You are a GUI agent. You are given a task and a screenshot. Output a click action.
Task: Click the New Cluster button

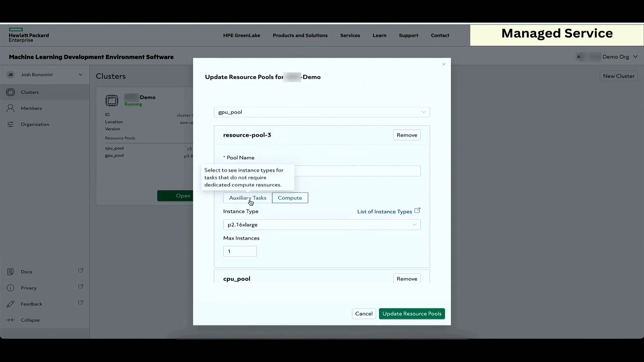(619, 76)
